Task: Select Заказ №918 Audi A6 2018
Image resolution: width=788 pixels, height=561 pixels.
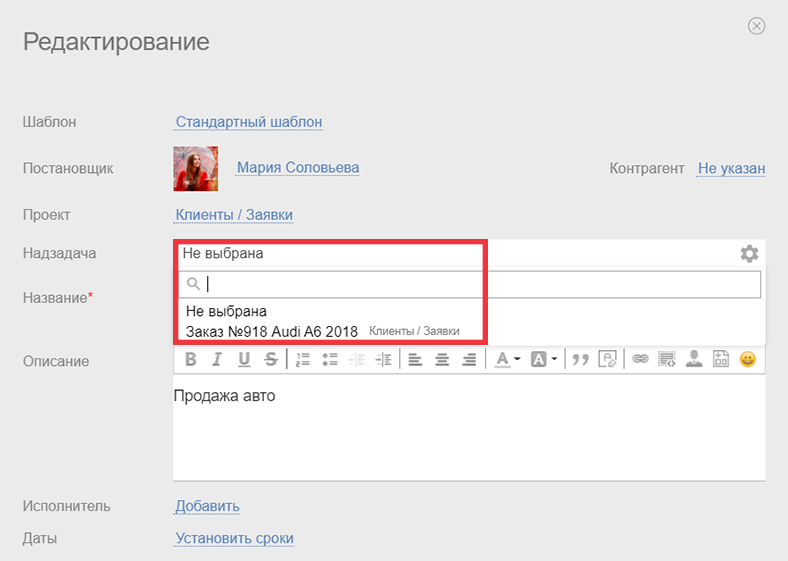Action: (272, 332)
